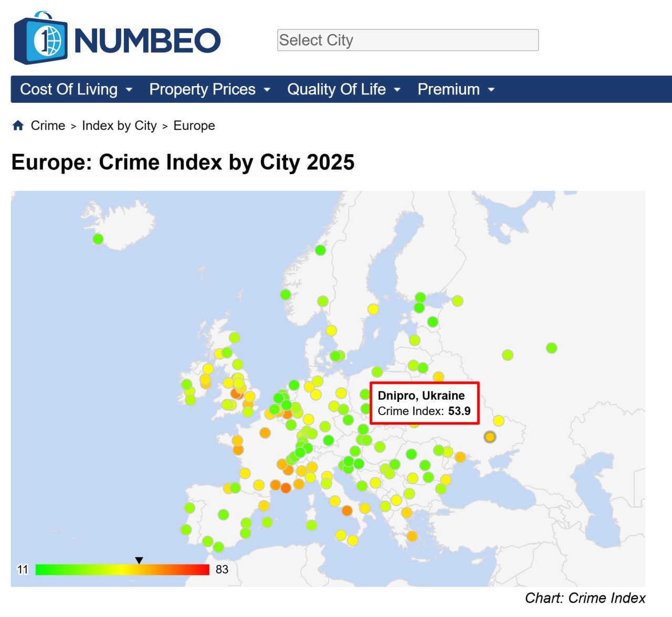
Task: Click the northernmost green marker in Norway
Action: (320, 250)
